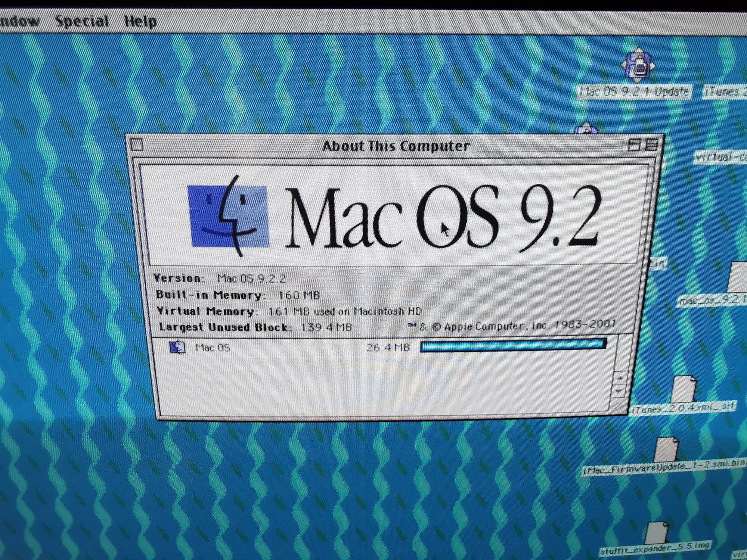Click the mac_os_9.2.1 file icon
This screenshot has height=560, width=747.
point(738,277)
